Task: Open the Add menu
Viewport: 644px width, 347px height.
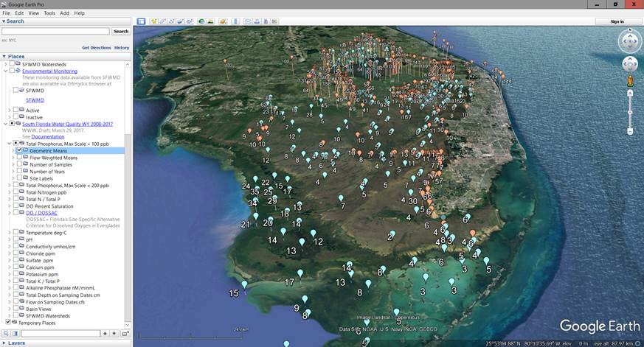Action: 64,13
